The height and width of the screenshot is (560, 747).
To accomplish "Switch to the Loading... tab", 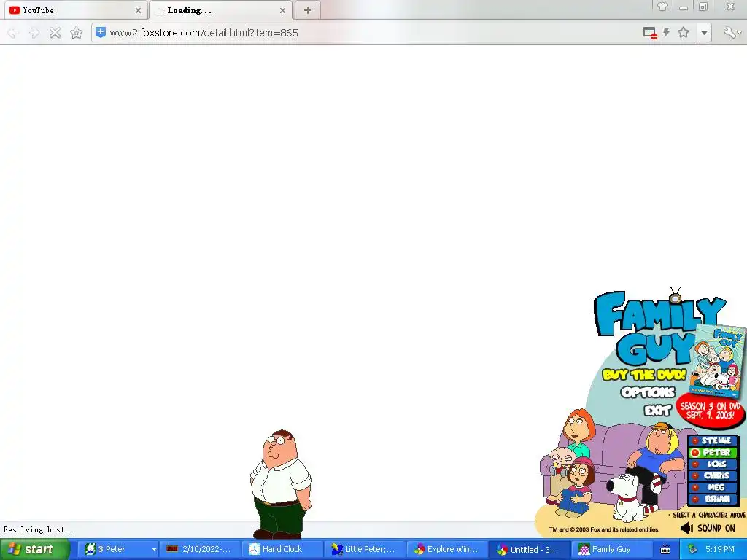I will point(221,10).
